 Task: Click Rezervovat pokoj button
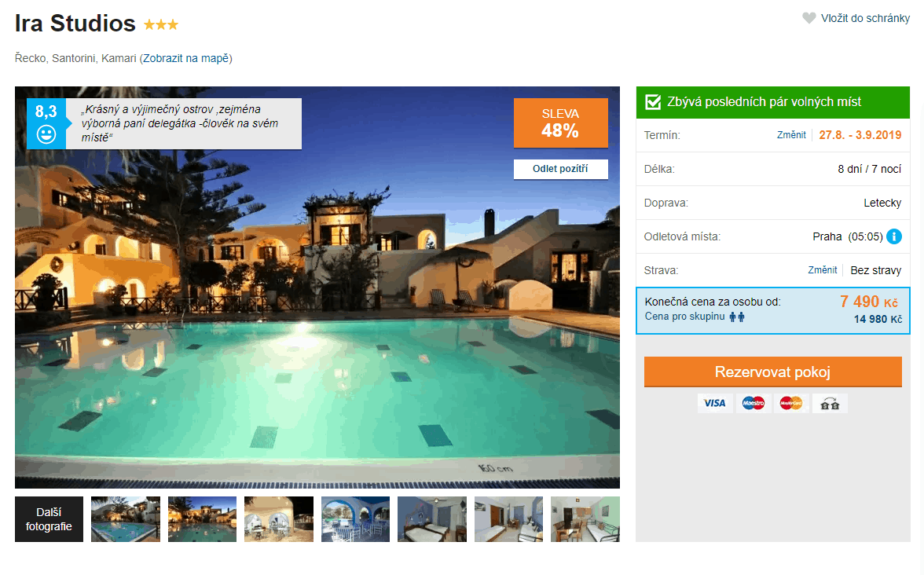coord(772,372)
